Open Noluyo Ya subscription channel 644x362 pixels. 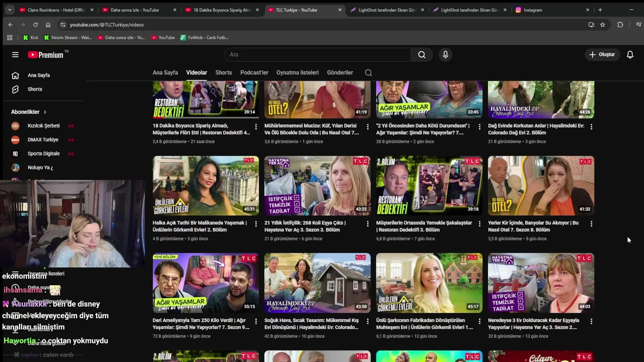coord(40,167)
